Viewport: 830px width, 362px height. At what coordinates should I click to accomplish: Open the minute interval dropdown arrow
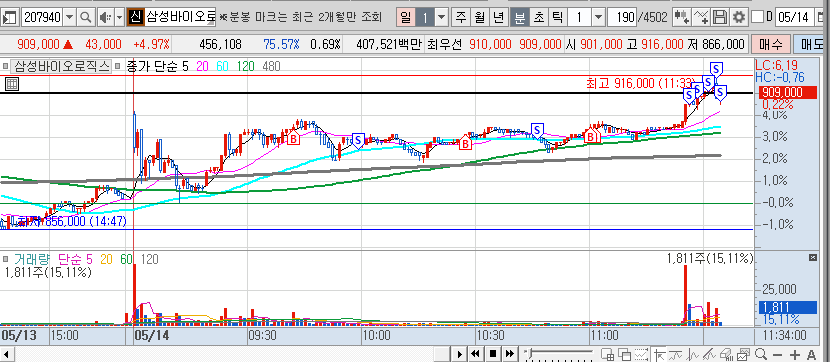pyautogui.click(x=598, y=17)
